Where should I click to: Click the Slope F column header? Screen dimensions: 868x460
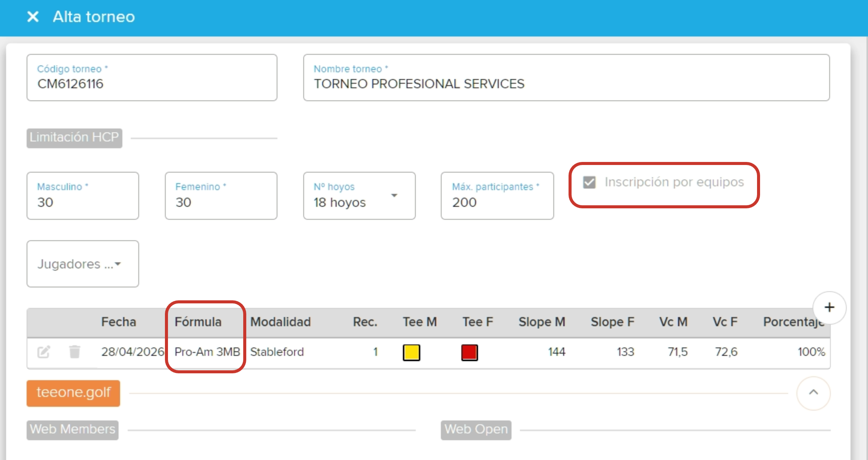612,322
